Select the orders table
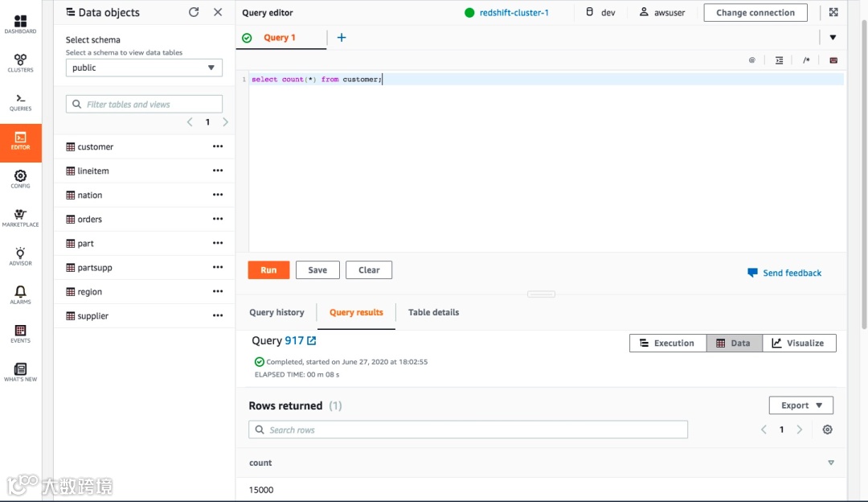The width and height of the screenshot is (868, 502). 90,219
